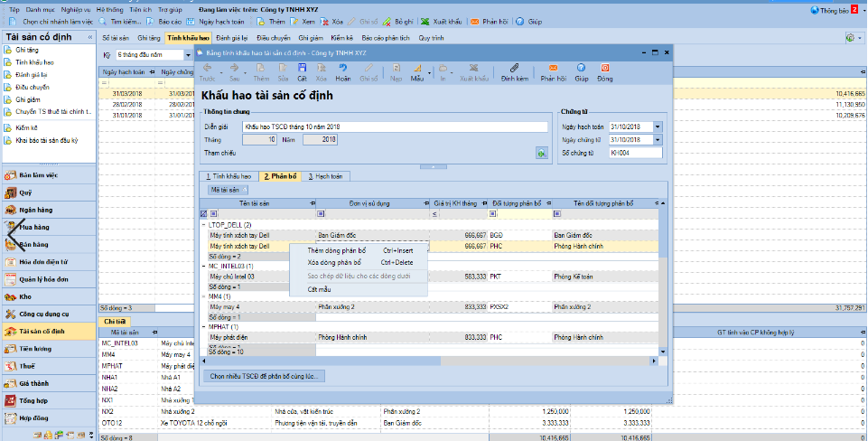
Task: Collapse the MPHAT group
Action: coord(203,327)
